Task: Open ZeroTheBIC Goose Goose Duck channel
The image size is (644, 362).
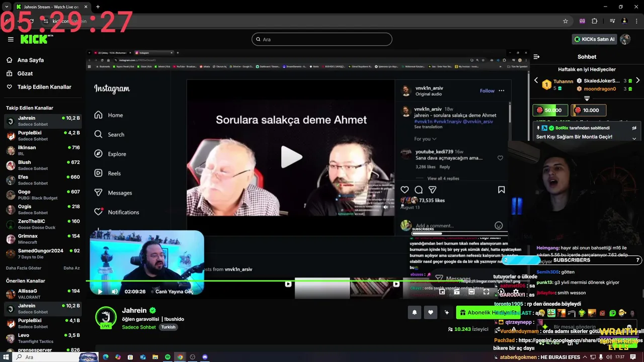Action: (43, 224)
